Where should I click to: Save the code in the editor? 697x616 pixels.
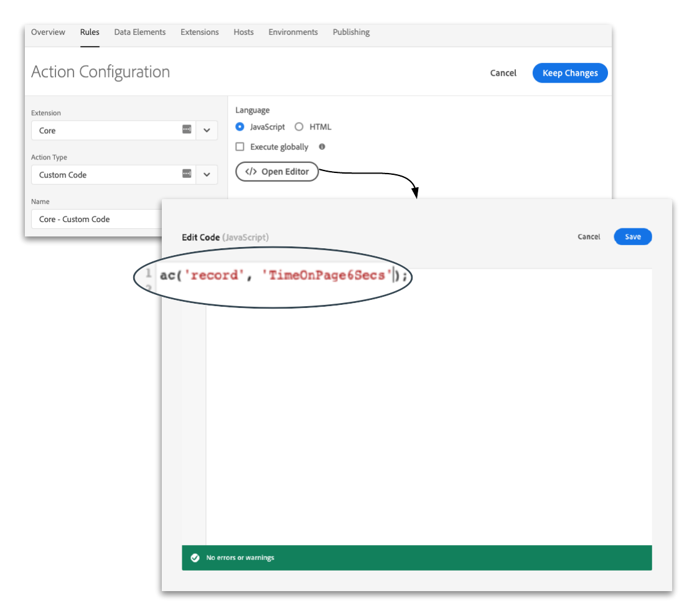(x=633, y=236)
